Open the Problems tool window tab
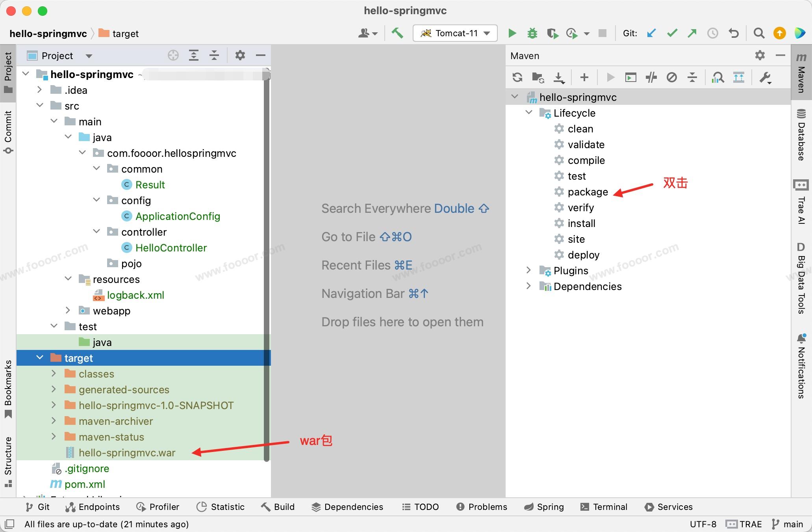Screen dimensions: 812x532 click(482, 507)
